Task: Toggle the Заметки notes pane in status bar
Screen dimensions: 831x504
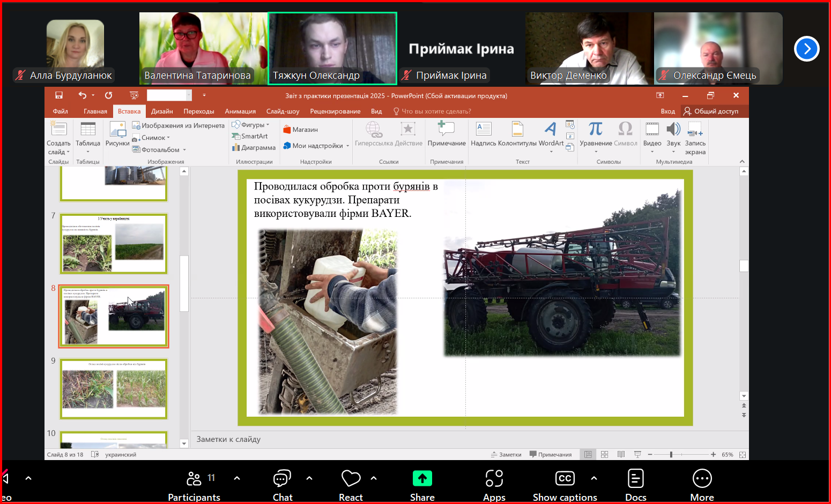Action: point(506,455)
